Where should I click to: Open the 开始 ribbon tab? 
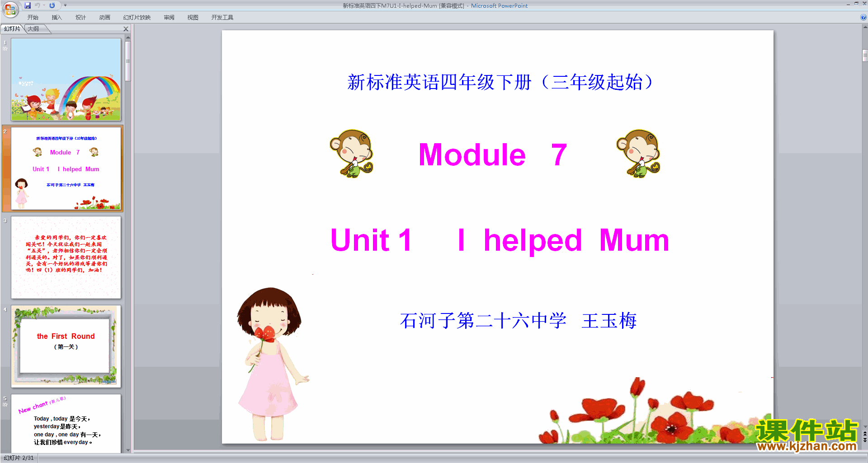click(33, 18)
